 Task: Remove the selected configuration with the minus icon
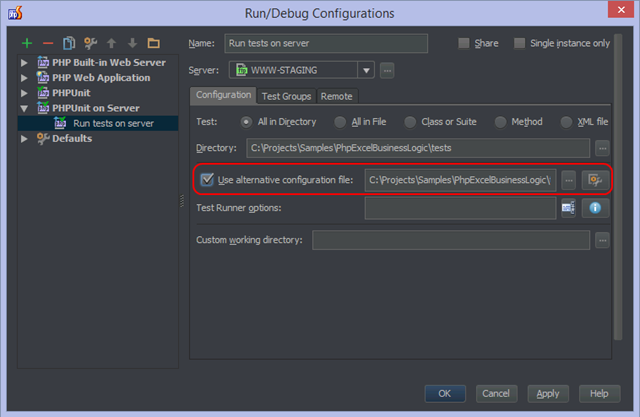pyautogui.click(x=48, y=43)
